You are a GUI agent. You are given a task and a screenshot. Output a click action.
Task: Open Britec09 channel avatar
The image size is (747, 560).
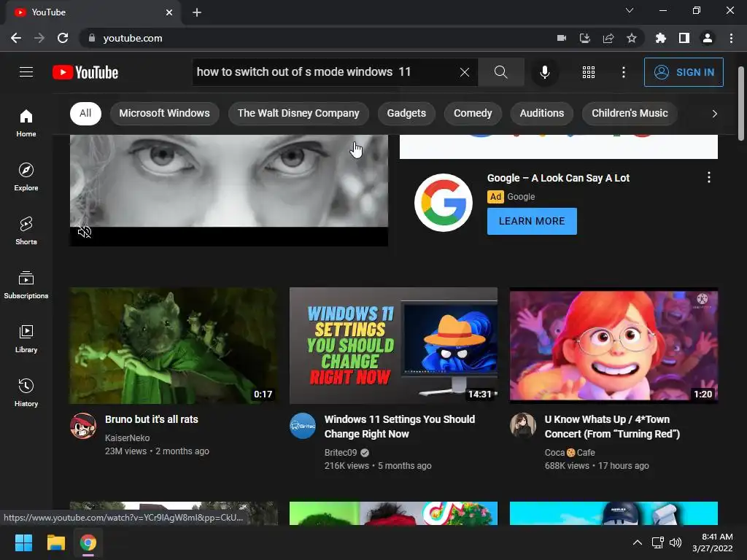click(303, 426)
